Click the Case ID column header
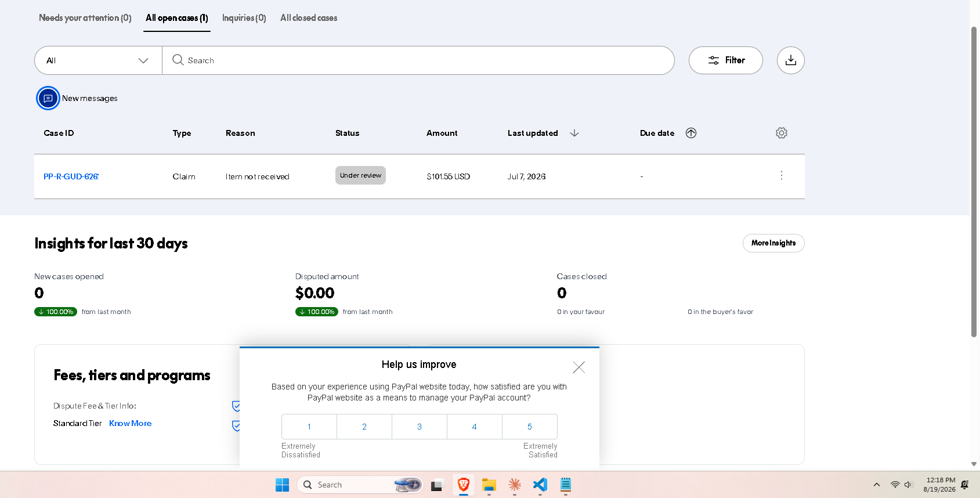980x498 pixels. [59, 133]
